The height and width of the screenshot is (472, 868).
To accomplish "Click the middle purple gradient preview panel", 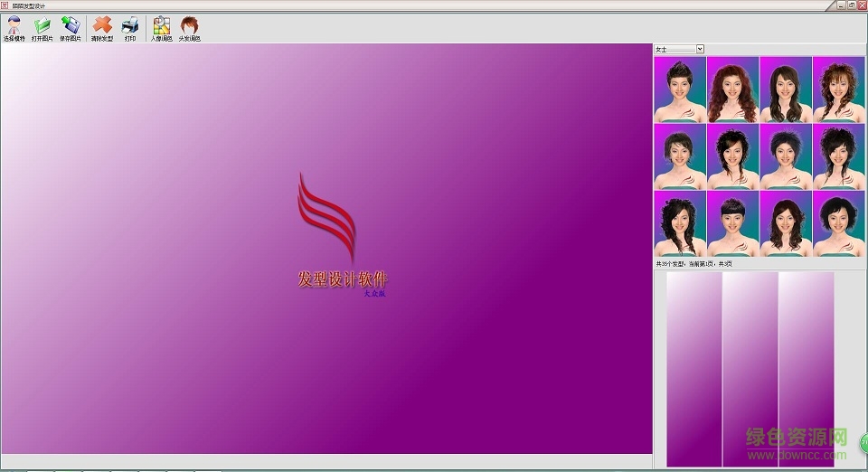I will pos(750,369).
